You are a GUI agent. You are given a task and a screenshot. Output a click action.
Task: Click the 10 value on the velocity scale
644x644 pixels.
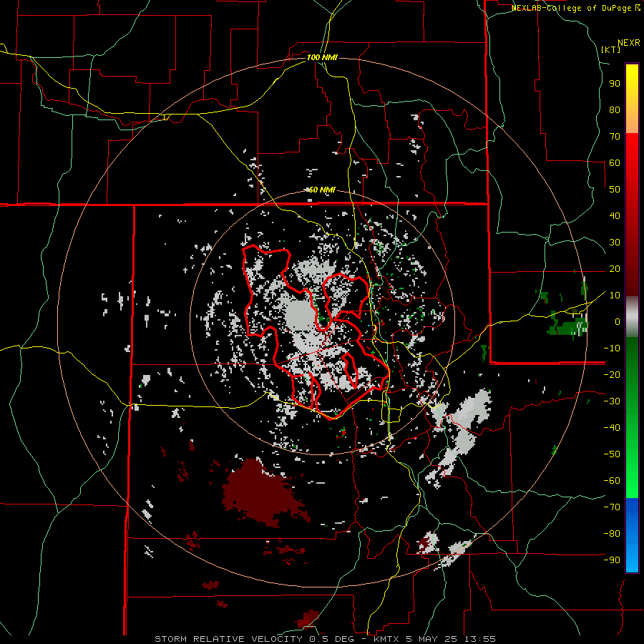(x=615, y=296)
